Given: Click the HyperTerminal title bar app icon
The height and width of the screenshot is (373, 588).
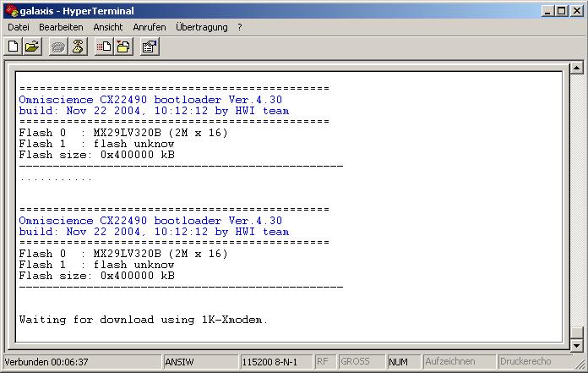Looking at the screenshot, I should click(x=10, y=10).
